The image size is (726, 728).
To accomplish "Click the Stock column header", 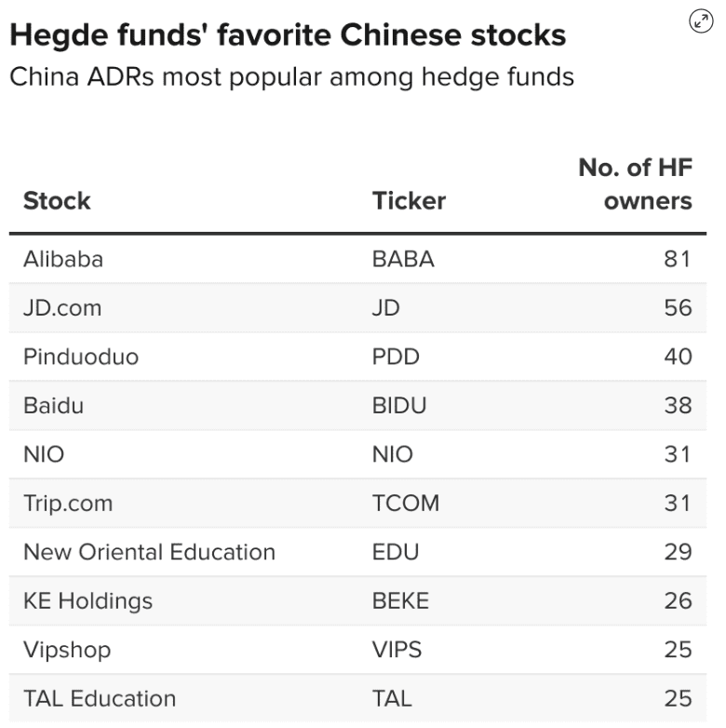I will click(57, 201).
